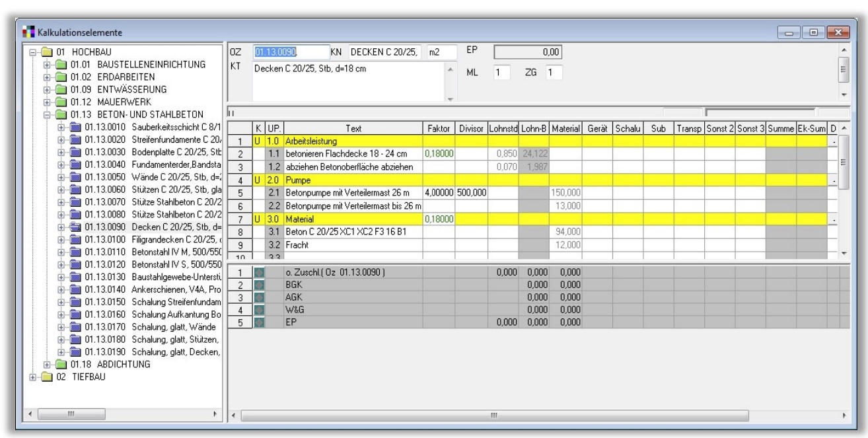Expand the 01.13.0160 Schalung Aufkantung node
Screen dimensions: 868x438
[62, 314]
